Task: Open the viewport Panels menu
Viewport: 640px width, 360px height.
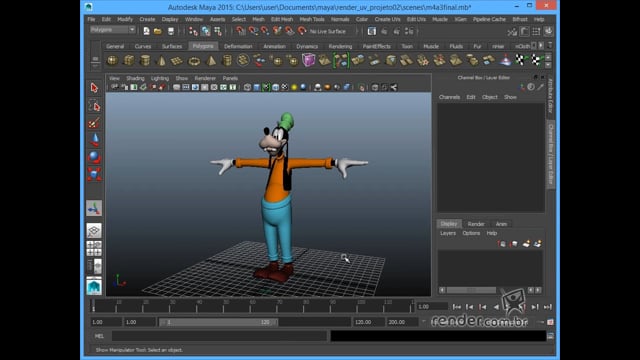Action: (x=230, y=78)
